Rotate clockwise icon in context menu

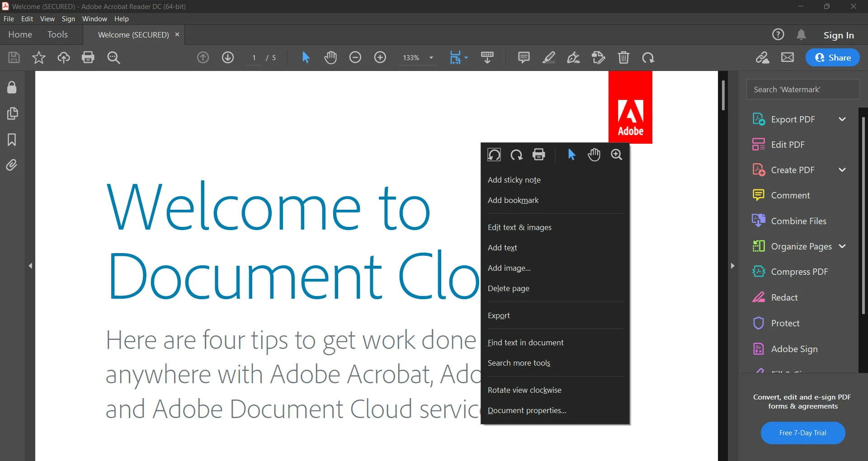[x=516, y=155]
